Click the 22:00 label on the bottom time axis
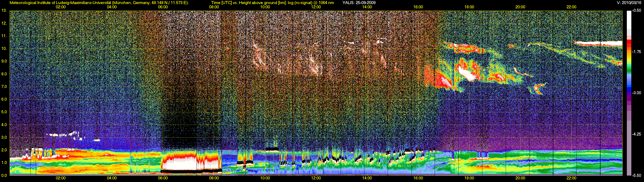644x182 pixels. tap(571, 178)
